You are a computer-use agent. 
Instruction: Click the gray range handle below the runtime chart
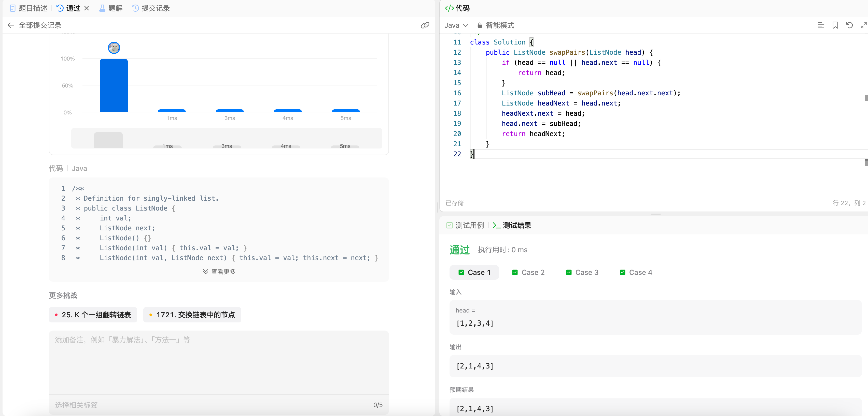pos(108,140)
